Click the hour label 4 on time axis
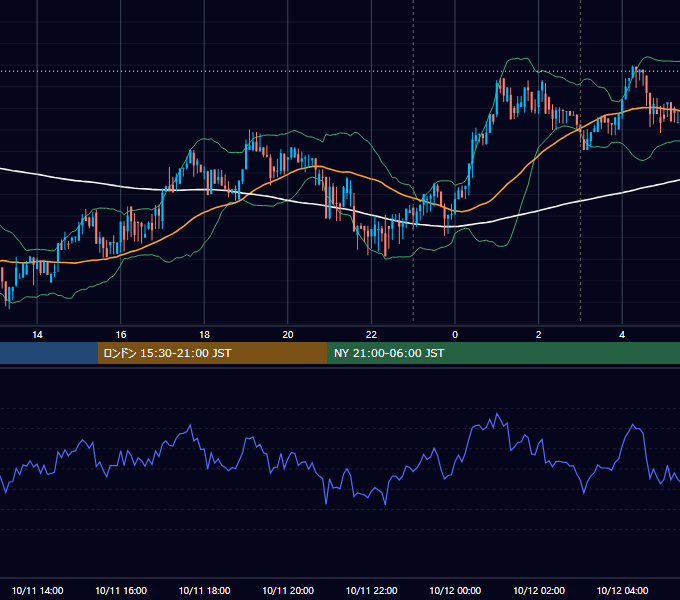 coord(622,335)
